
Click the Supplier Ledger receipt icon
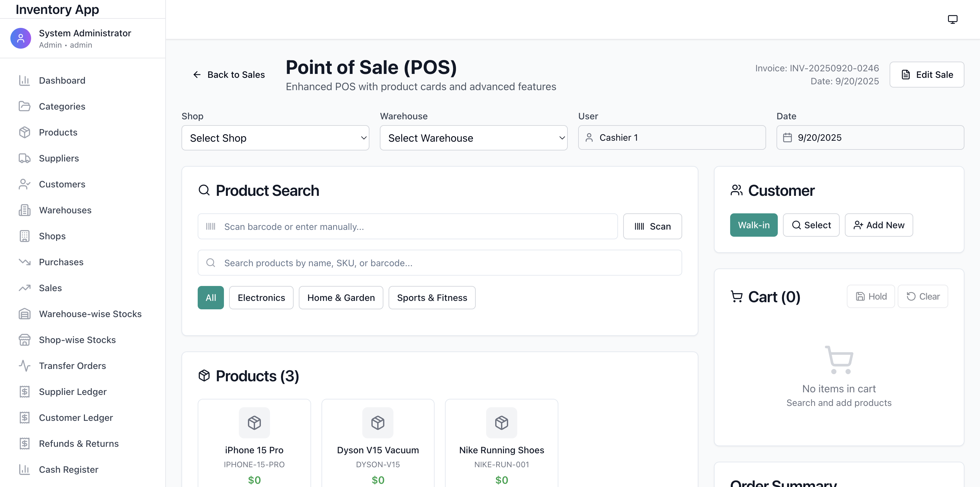tap(24, 391)
